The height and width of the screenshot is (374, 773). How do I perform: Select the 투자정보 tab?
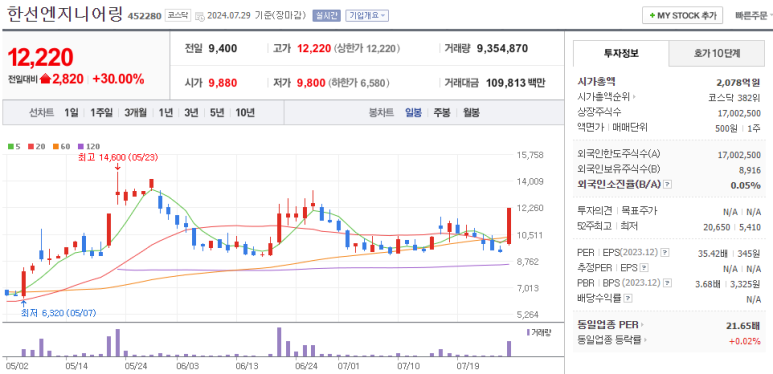click(621, 54)
